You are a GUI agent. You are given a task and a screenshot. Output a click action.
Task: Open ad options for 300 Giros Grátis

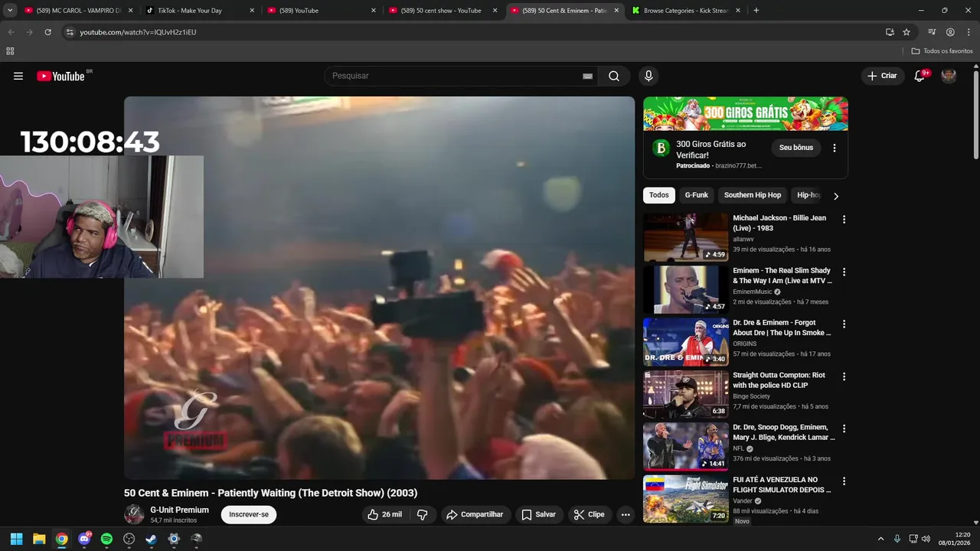coord(835,148)
